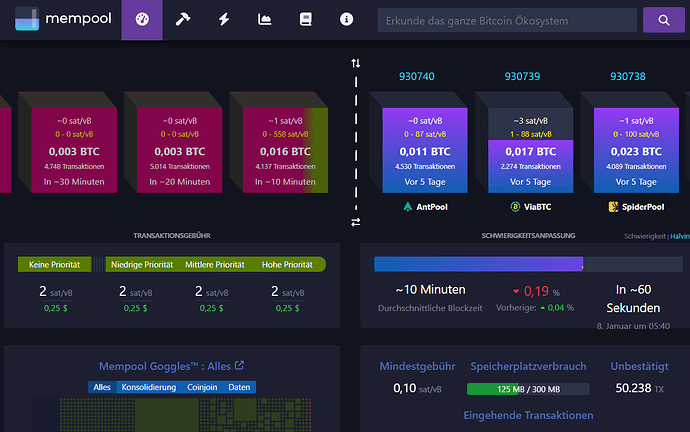Open block 930740 via its height link
This screenshot has height=432, width=690.
pos(417,77)
